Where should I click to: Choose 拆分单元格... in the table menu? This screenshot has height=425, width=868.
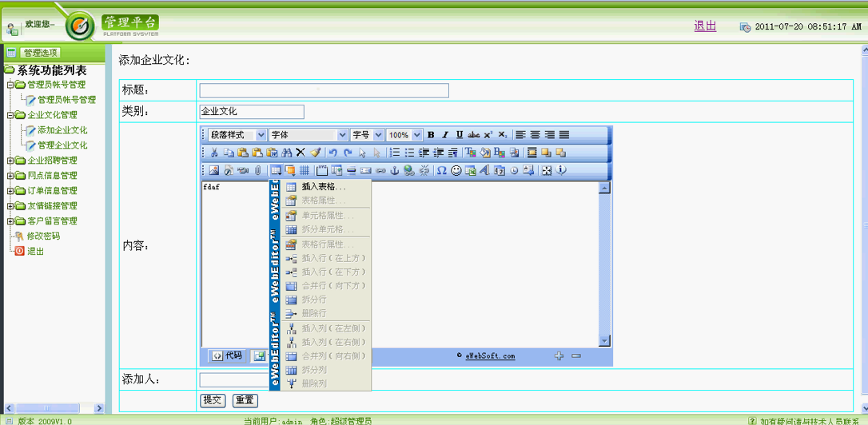click(x=325, y=229)
